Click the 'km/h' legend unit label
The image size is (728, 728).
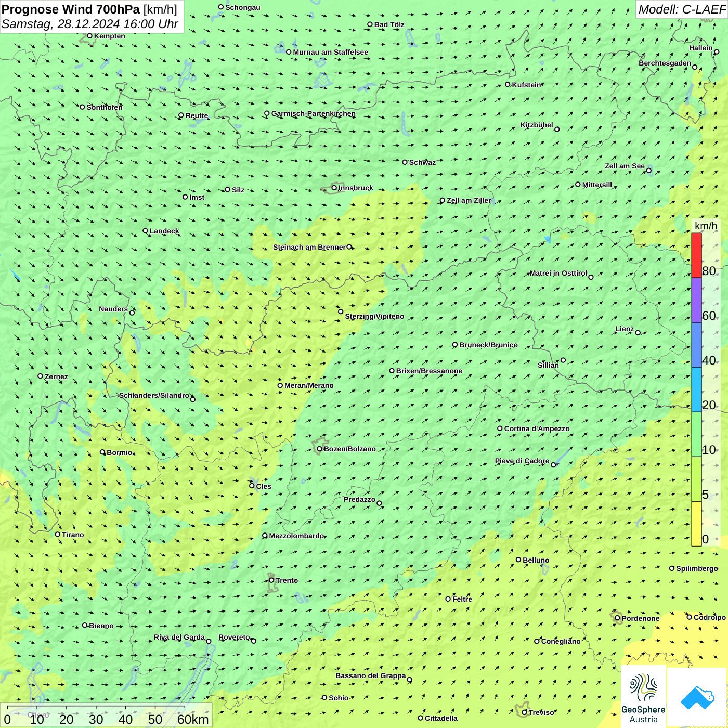coord(706,226)
